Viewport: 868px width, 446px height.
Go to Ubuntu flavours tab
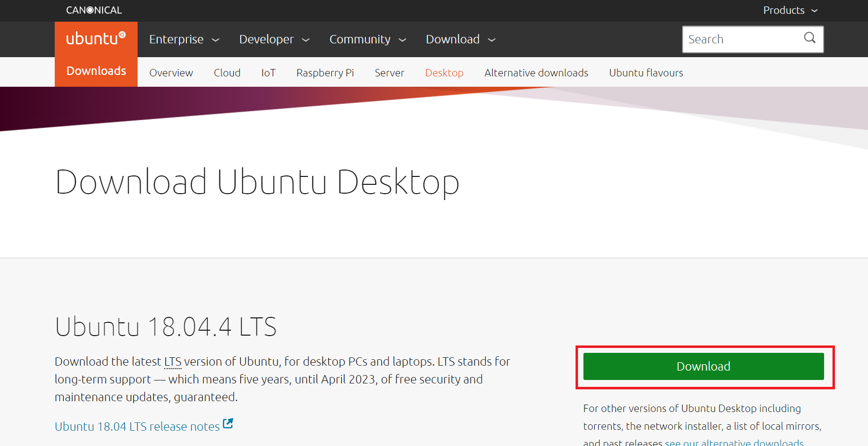coord(646,73)
